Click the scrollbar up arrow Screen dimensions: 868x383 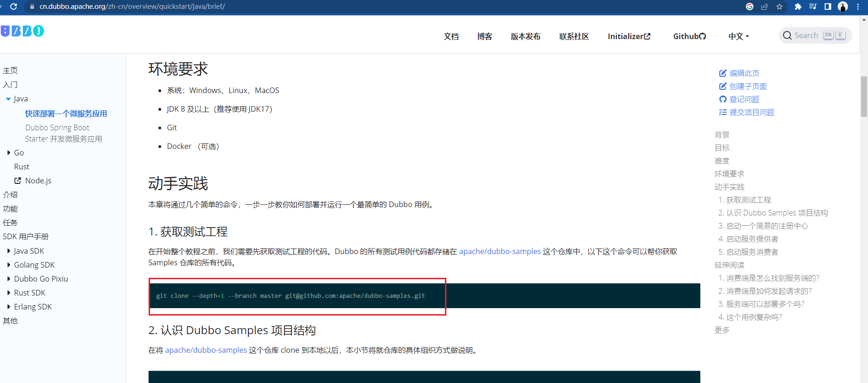click(x=864, y=20)
